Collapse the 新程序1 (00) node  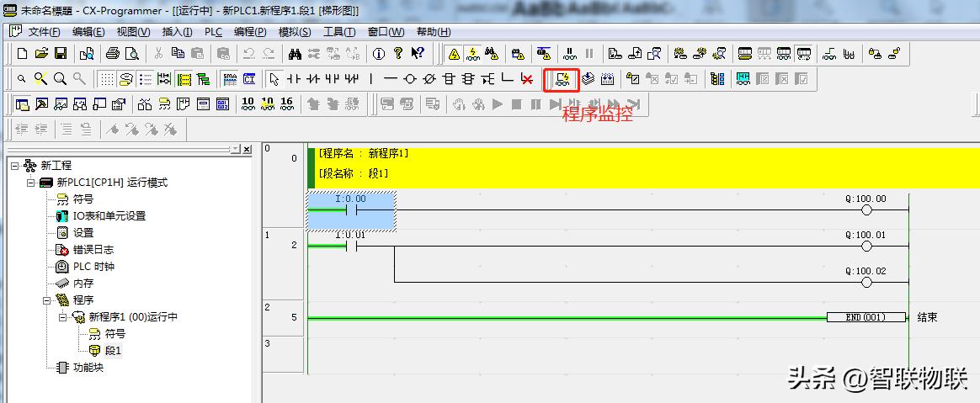[62, 317]
